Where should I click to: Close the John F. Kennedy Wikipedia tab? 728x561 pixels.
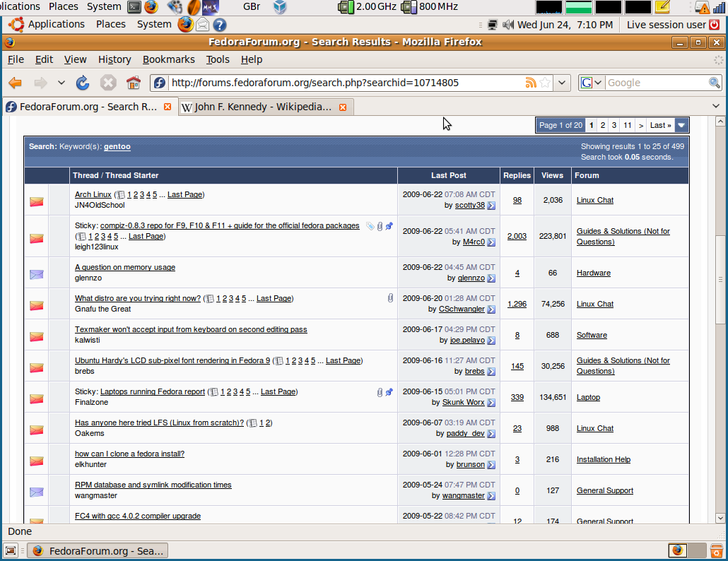coord(343,107)
